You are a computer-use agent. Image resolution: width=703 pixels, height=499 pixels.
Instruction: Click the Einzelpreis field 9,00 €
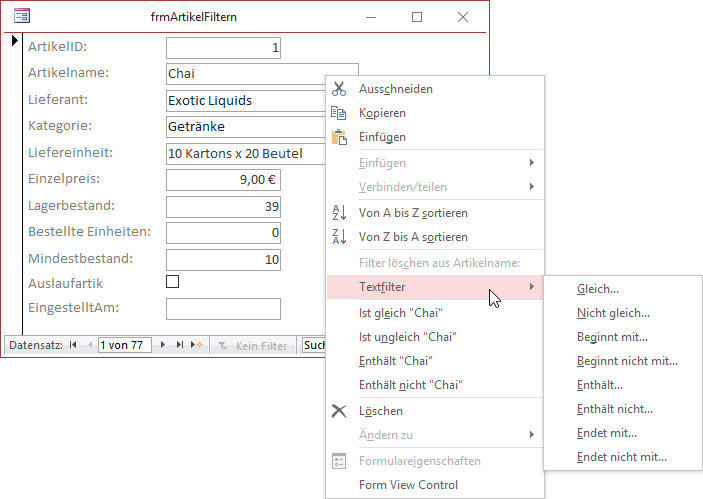tap(223, 180)
